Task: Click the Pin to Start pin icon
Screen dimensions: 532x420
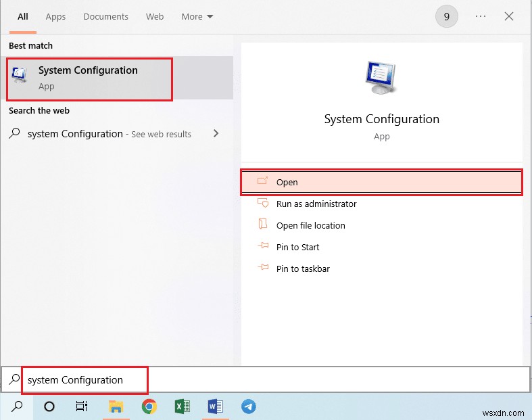Action: 263,246
